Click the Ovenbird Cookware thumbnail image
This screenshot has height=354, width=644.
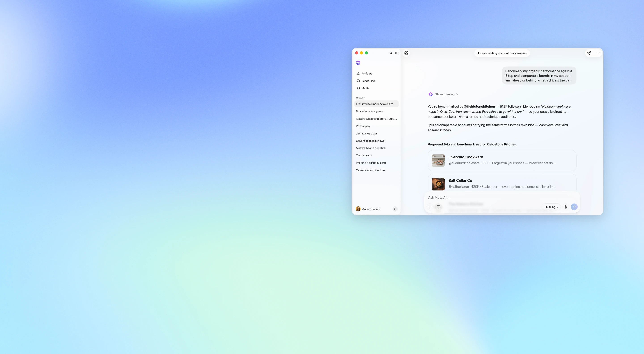click(438, 160)
